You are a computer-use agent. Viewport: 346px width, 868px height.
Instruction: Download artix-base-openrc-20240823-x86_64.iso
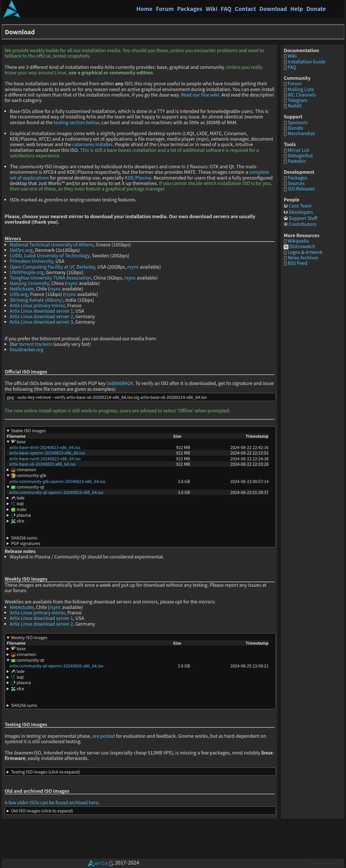47,453
